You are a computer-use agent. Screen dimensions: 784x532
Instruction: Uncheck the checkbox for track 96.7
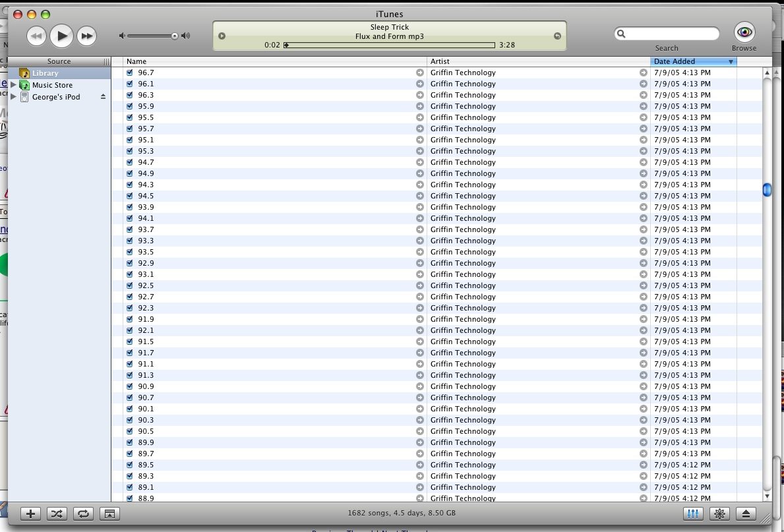click(130, 73)
